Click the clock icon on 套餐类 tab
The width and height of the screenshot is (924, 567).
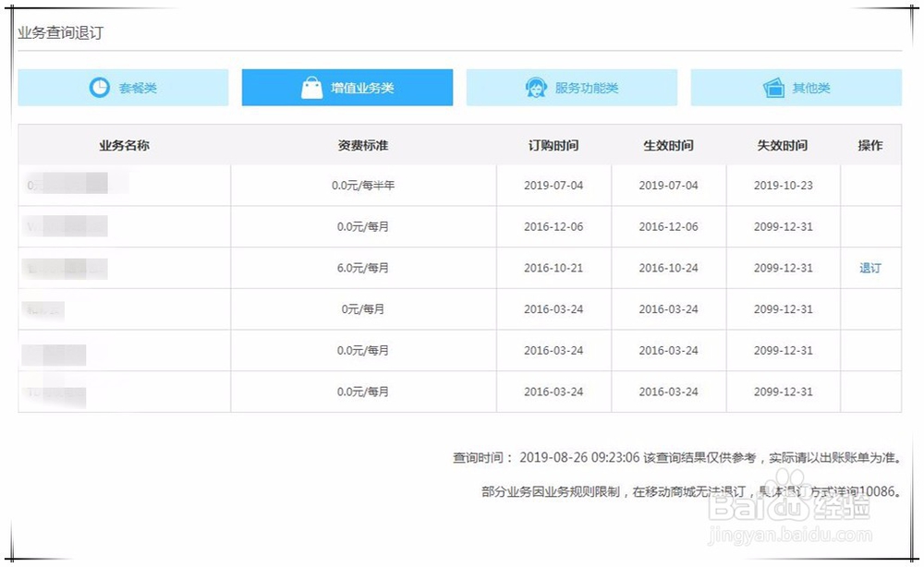(x=102, y=87)
